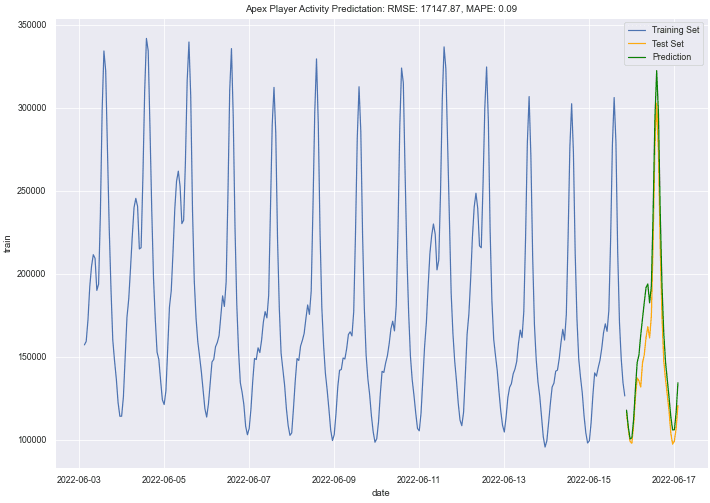Click the y-axis tick label 150000
Image resolution: width=710 pixels, height=503 pixels.
coord(32,357)
